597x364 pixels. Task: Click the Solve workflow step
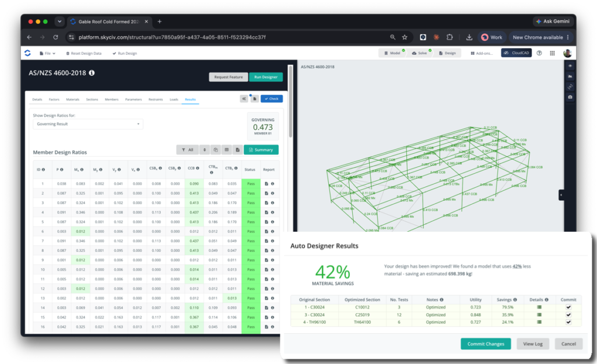(420, 53)
